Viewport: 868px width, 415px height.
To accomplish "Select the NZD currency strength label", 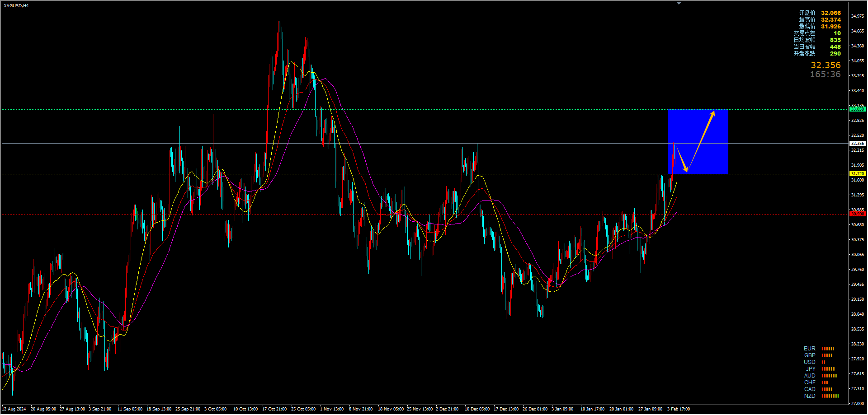I will point(810,396).
